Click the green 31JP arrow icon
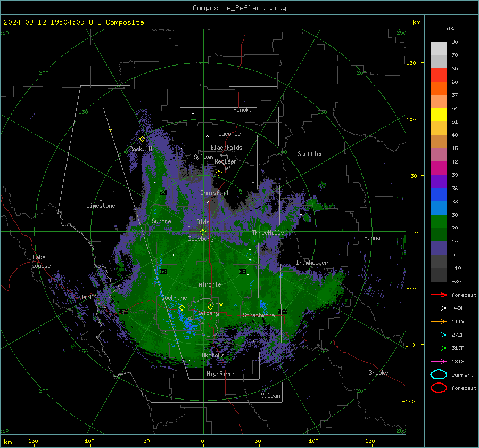 click(x=439, y=348)
